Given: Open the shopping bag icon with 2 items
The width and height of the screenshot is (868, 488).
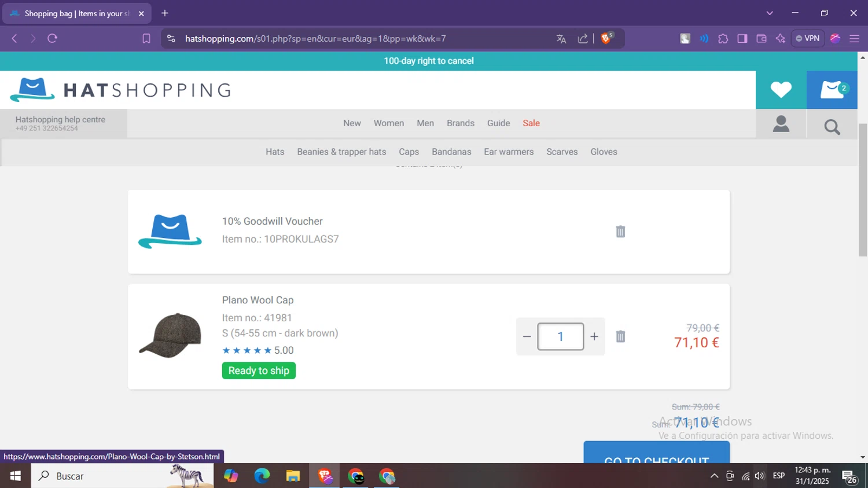Looking at the screenshot, I should [832, 90].
